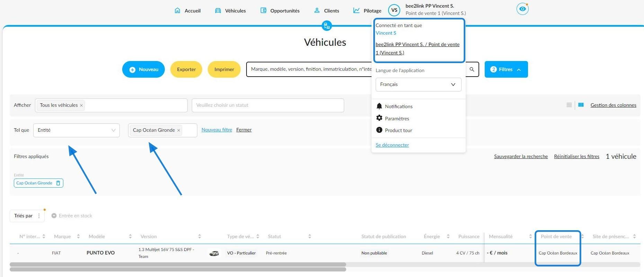Open the Notifications bell entry
The width and height of the screenshot is (644, 277).
[x=394, y=106]
